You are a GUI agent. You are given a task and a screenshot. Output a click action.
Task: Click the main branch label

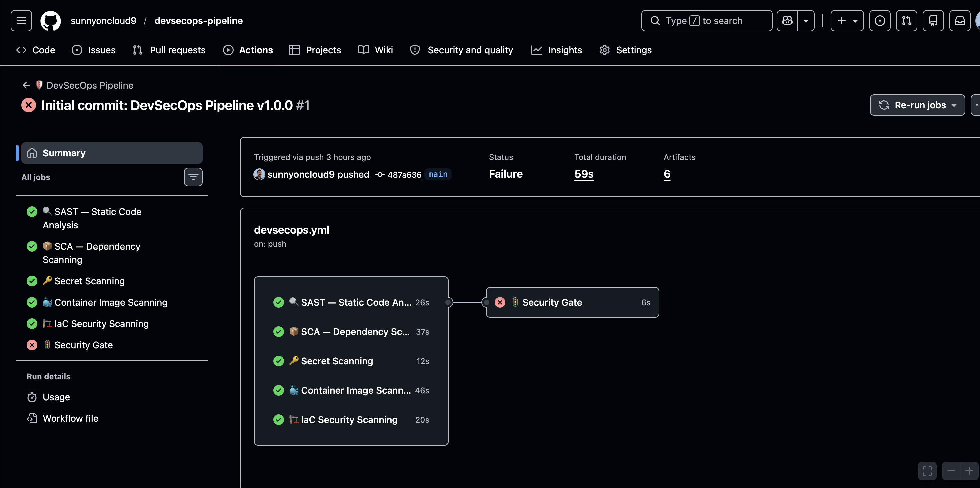[437, 174]
